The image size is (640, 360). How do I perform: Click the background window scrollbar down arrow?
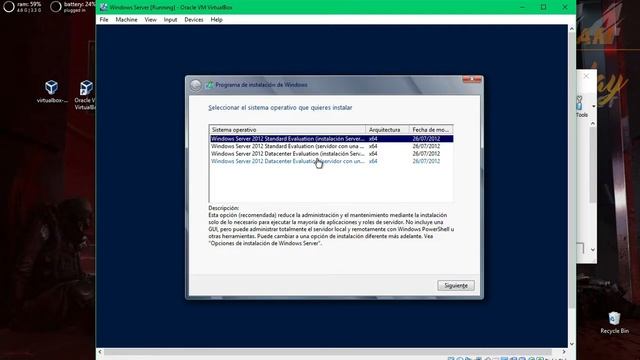[593, 250]
